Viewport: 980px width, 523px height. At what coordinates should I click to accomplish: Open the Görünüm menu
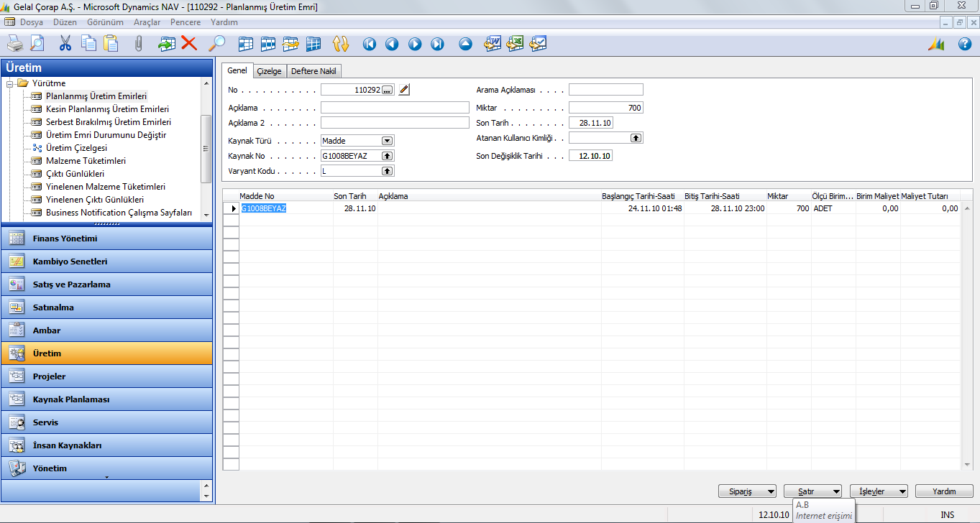pos(105,22)
